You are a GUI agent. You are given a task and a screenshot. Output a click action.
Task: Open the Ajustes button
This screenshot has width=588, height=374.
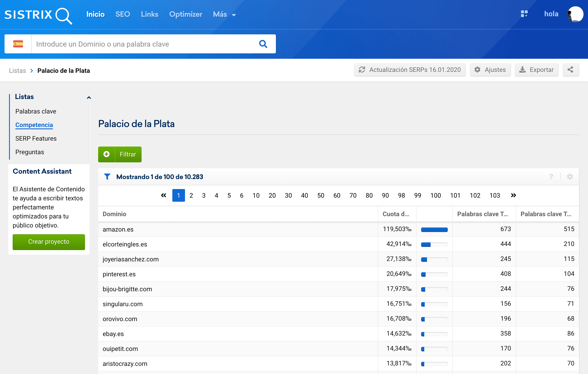click(490, 70)
